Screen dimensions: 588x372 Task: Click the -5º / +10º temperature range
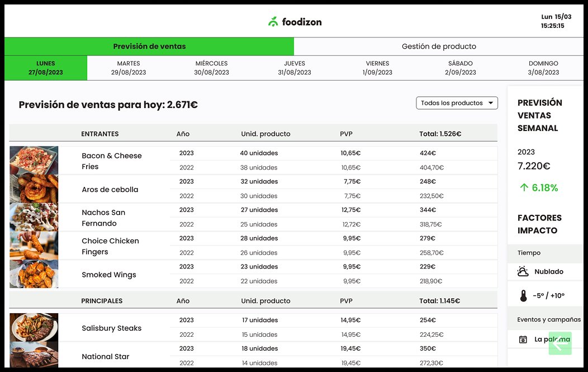(x=549, y=296)
